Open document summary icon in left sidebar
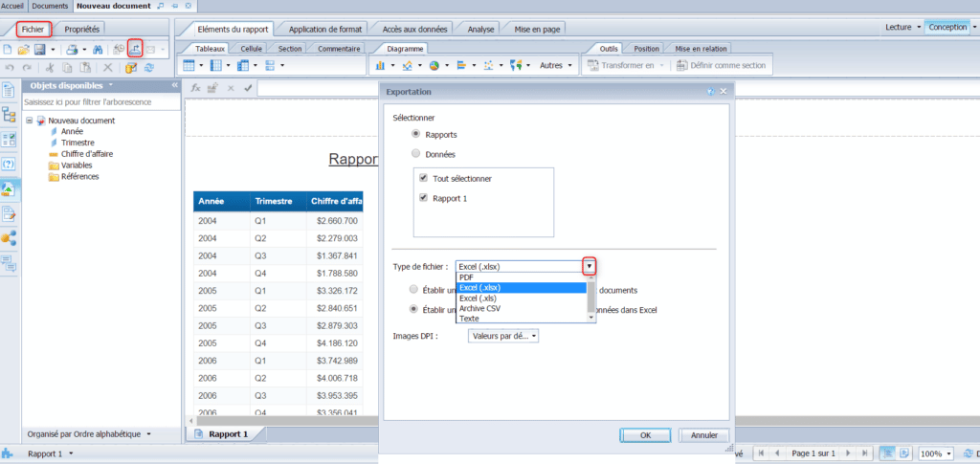The image size is (980, 464). [10, 90]
